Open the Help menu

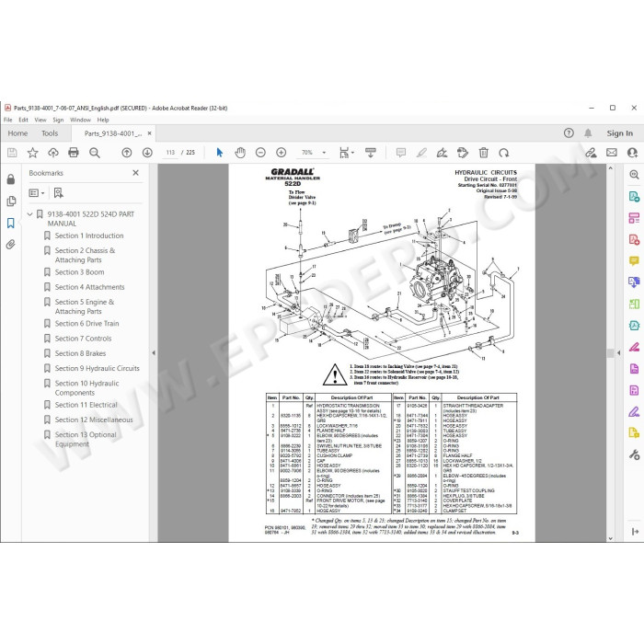coord(103,120)
